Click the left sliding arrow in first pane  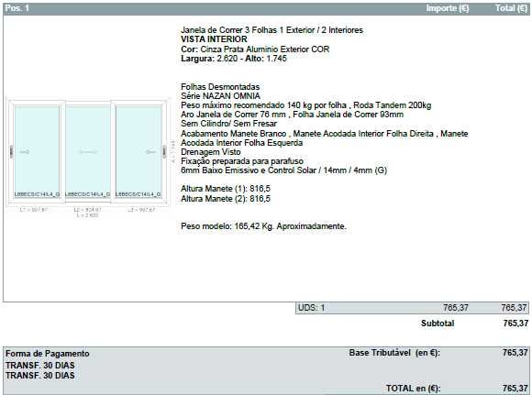tap(25, 152)
